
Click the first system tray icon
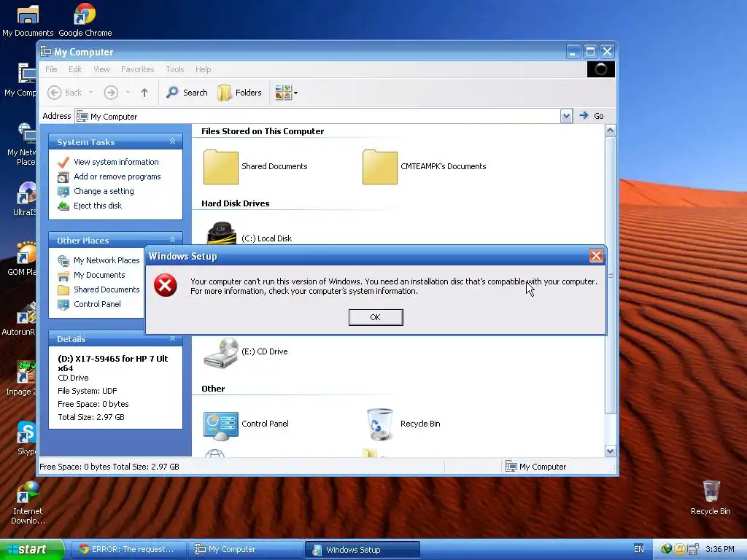point(666,549)
